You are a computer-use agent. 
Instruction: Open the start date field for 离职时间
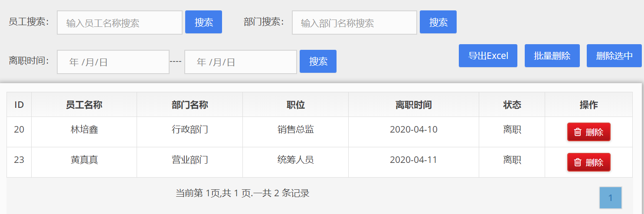(113, 62)
